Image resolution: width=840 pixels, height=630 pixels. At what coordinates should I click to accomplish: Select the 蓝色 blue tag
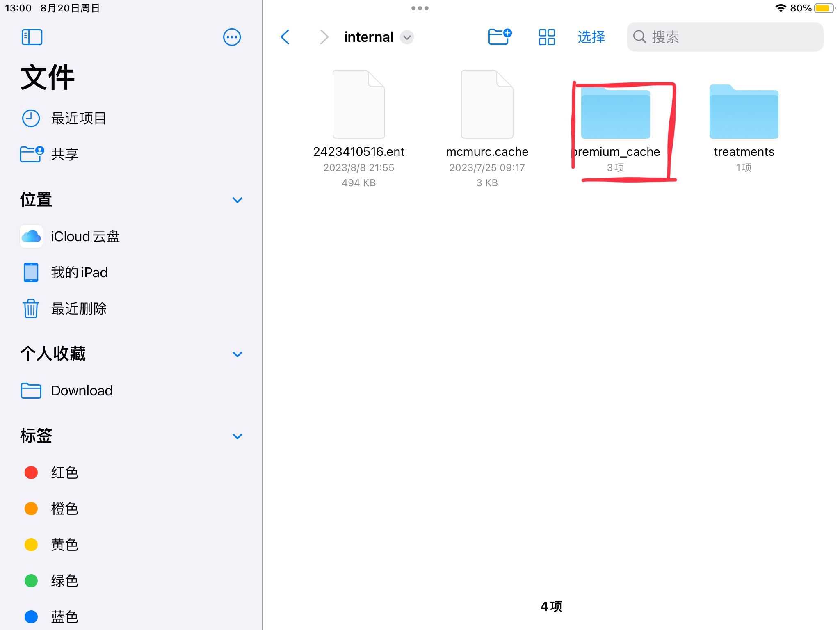coord(131,617)
